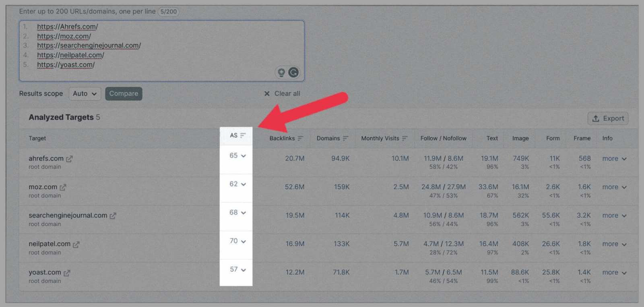
Task: Open moz.com external link icon
Action: [x=63, y=187]
